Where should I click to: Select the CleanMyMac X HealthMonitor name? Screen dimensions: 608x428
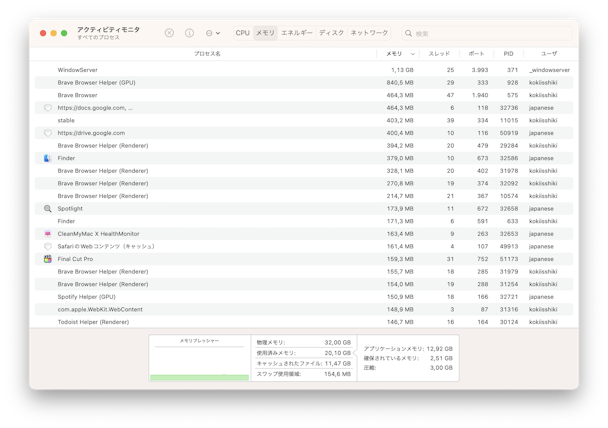point(98,234)
